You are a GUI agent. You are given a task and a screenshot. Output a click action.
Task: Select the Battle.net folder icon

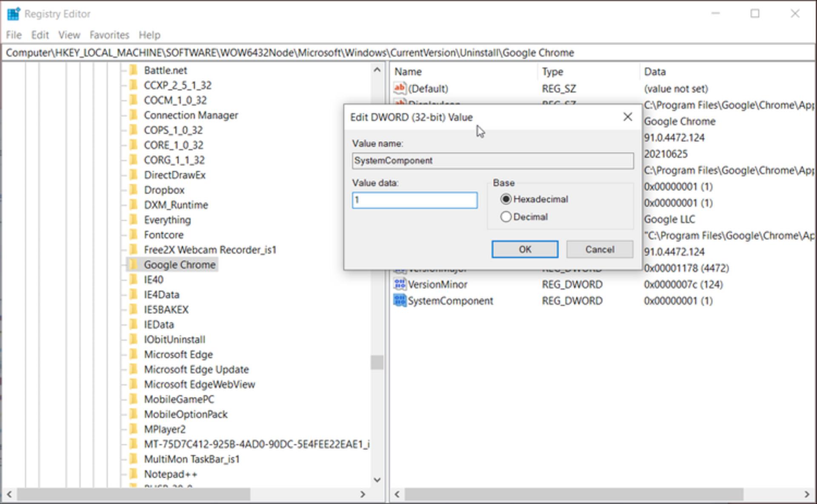click(133, 70)
